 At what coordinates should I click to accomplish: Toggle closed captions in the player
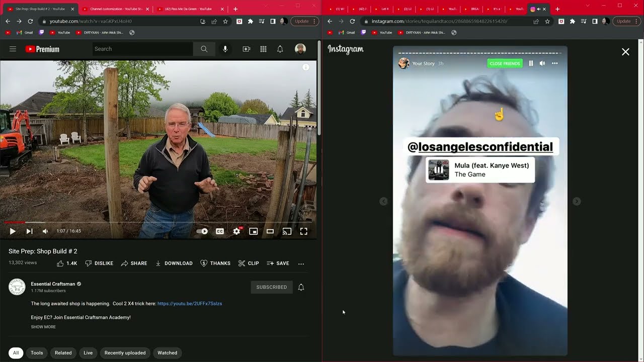220,231
